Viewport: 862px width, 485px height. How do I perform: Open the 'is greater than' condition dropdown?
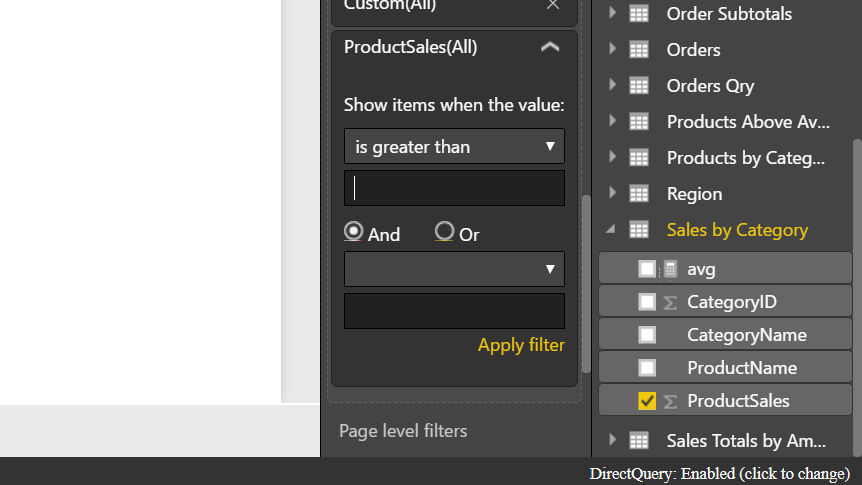[454, 146]
